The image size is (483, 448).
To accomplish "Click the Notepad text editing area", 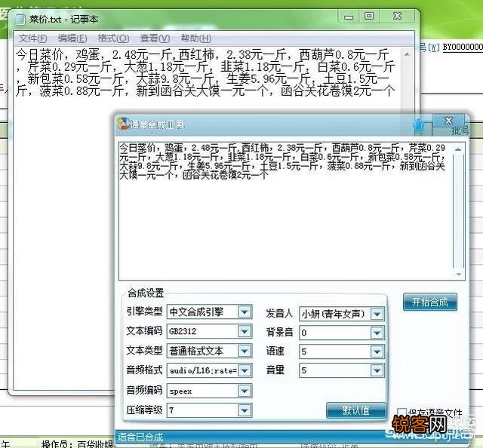I will click(x=207, y=219).
